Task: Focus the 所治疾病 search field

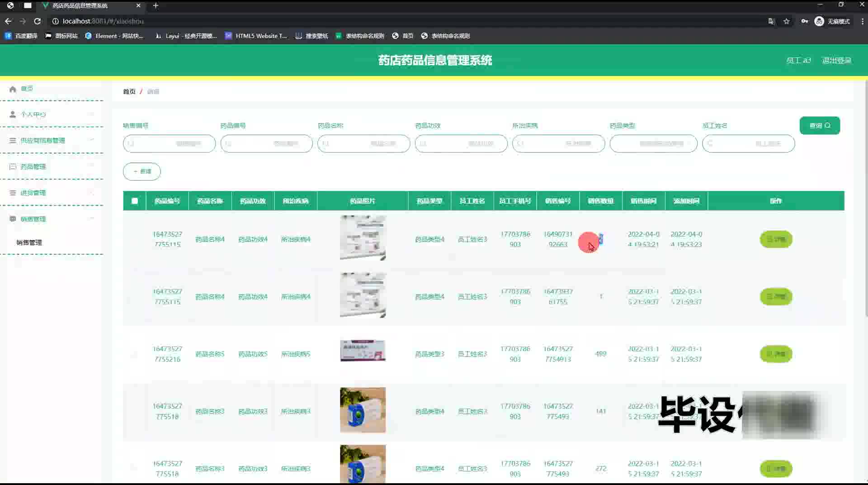Action: (559, 143)
